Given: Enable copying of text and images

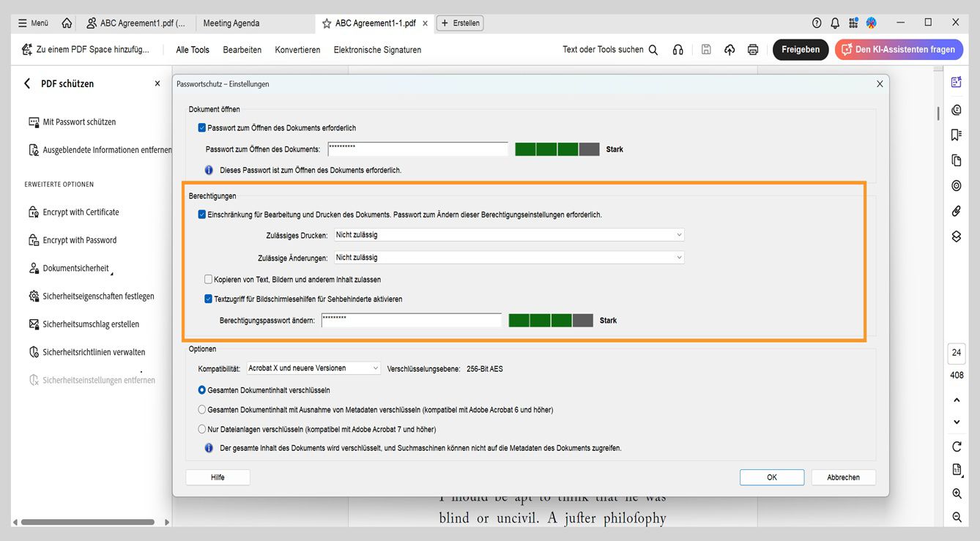Looking at the screenshot, I should [207, 279].
